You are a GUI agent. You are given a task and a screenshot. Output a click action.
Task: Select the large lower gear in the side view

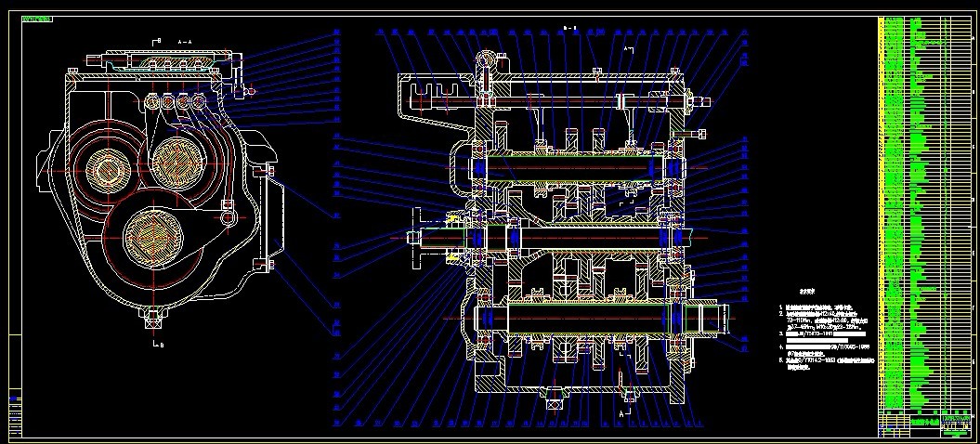152,238
